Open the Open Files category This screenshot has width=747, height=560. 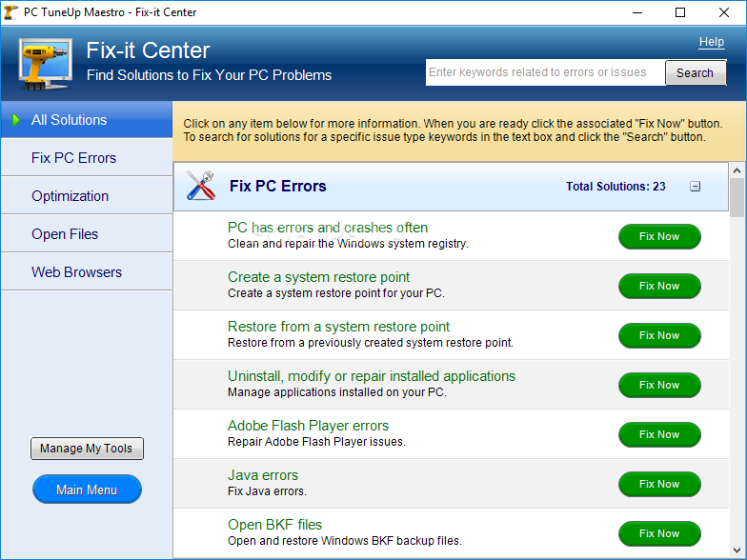click(x=87, y=234)
